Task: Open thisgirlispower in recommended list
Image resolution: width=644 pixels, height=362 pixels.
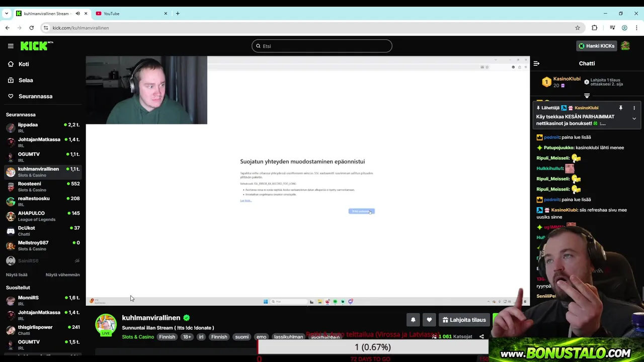Action: click(x=43, y=330)
